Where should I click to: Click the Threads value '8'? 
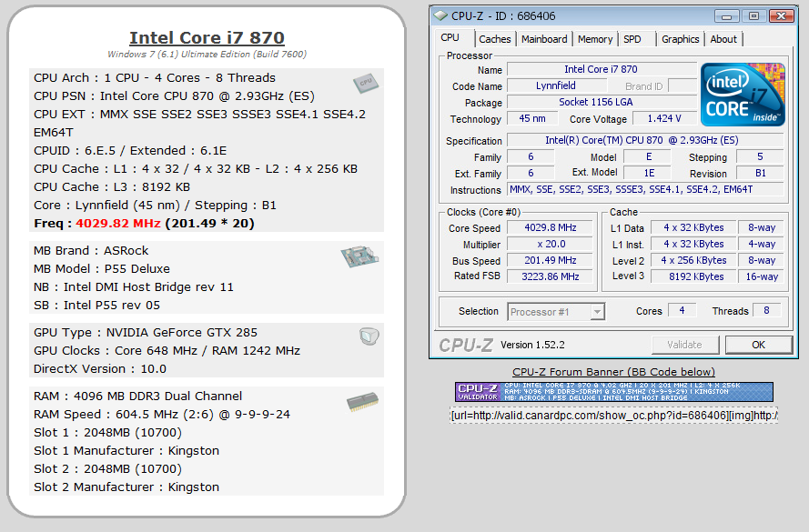766,310
